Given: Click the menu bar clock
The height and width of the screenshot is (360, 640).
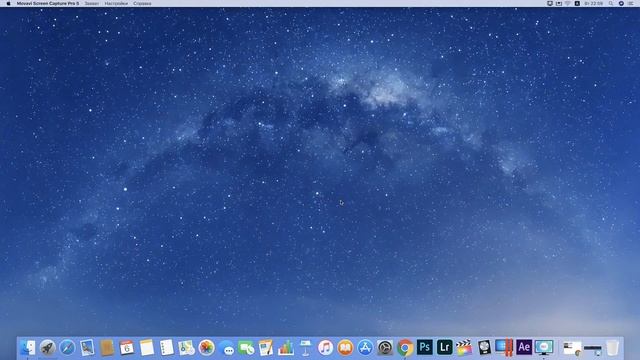Looking at the screenshot, I should [x=593, y=3].
